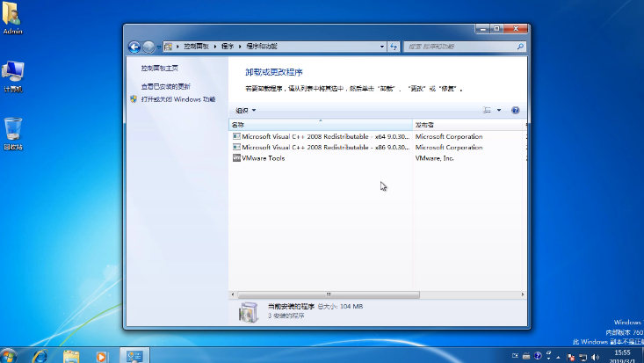Click the scrollbar left arrow
The image size is (644, 363).
[x=233, y=294]
